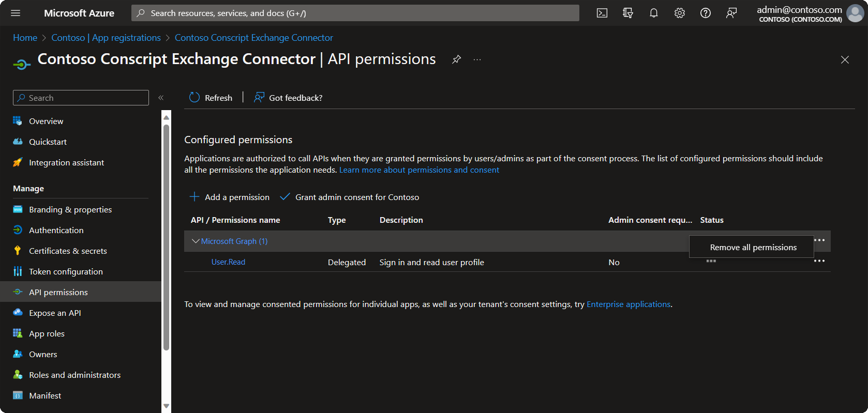Open Overview in the sidebar
The width and height of the screenshot is (868, 413).
(46, 121)
